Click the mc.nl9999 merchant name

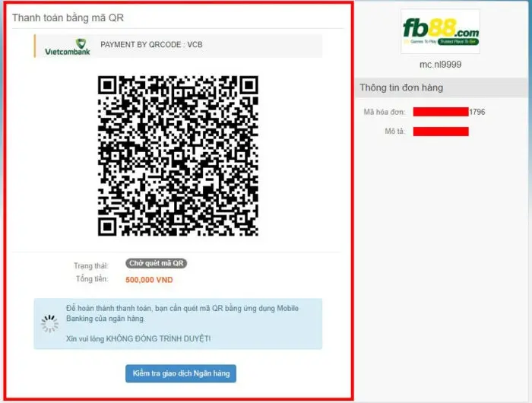(440, 65)
